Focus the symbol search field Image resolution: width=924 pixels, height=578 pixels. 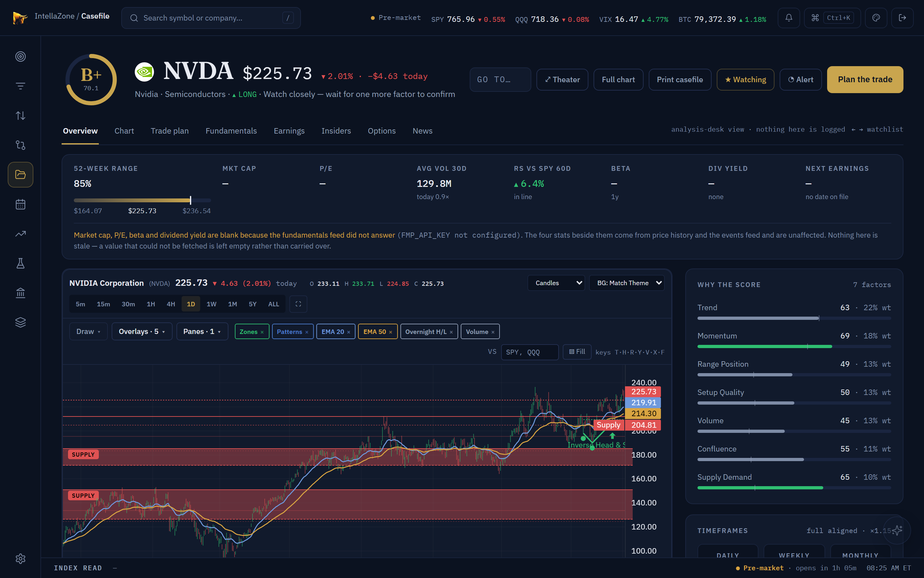point(211,18)
